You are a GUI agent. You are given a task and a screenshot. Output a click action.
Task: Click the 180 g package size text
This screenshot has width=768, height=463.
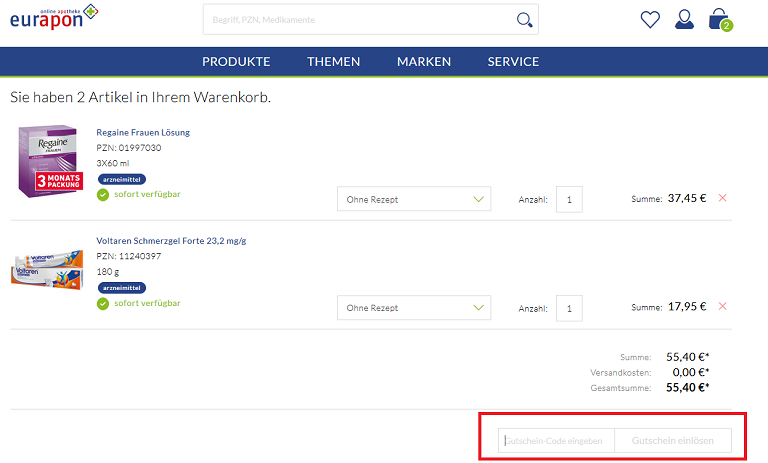[x=108, y=271]
